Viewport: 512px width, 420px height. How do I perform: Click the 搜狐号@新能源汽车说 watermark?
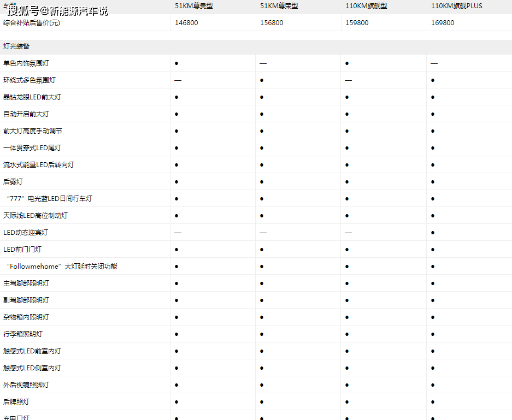point(58,11)
